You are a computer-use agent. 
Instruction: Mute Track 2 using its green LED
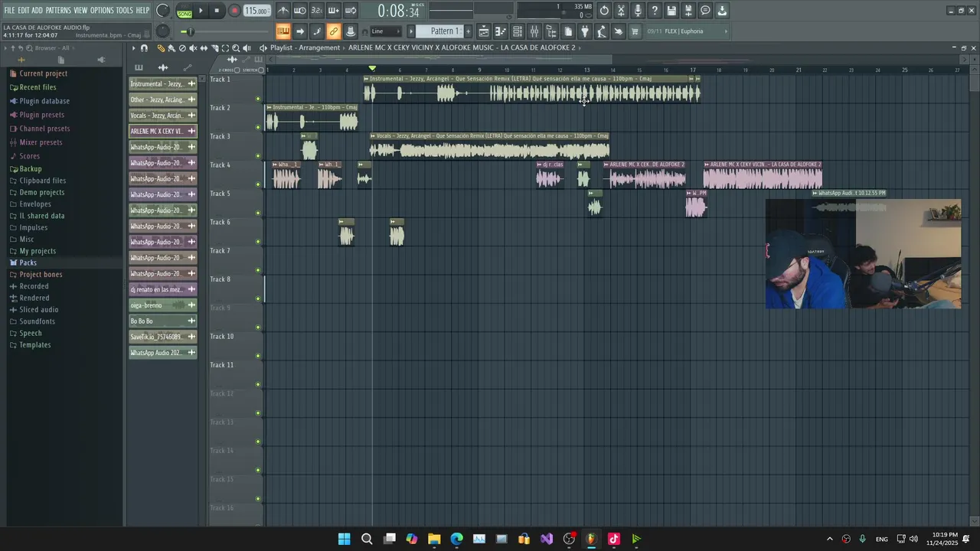coord(258,127)
